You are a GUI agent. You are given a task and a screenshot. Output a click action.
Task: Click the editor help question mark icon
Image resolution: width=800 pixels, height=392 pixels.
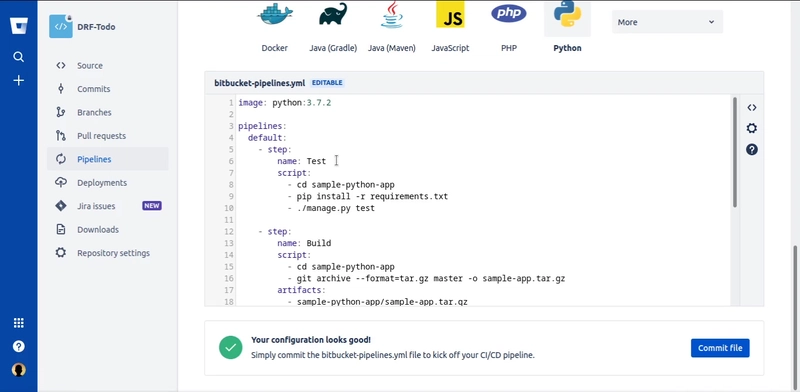pyautogui.click(x=752, y=150)
